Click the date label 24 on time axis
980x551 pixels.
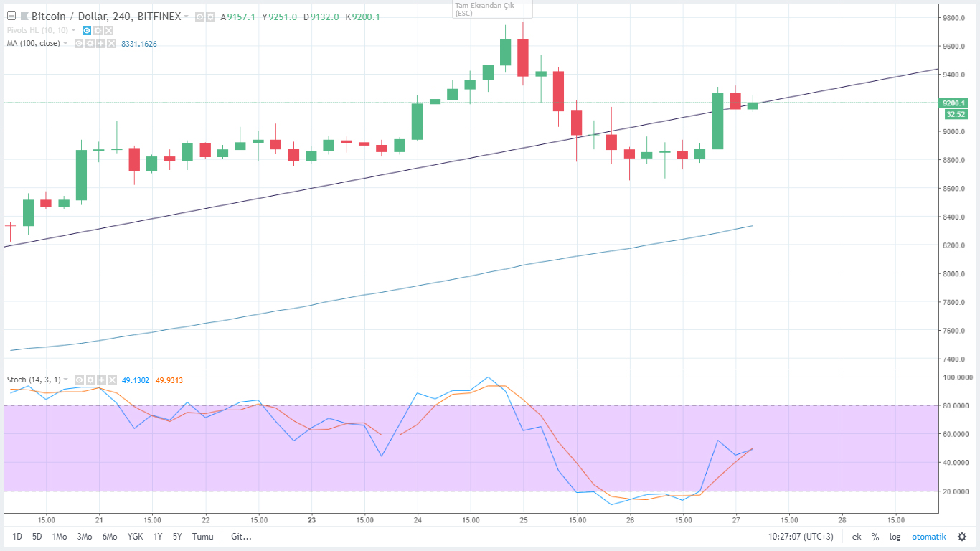point(417,519)
